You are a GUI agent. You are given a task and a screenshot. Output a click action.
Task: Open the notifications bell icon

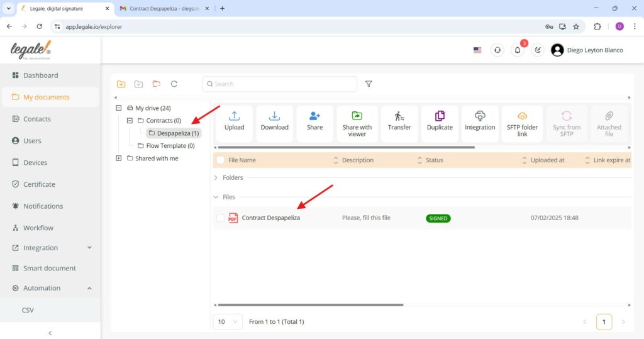tap(518, 50)
